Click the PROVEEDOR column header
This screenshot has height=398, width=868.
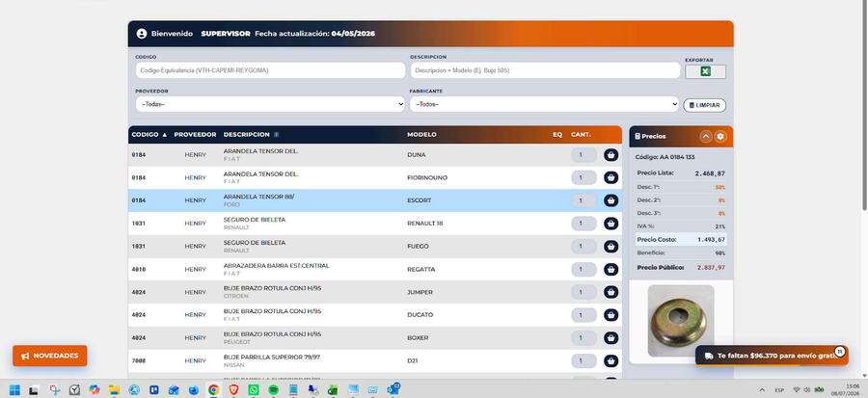[x=195, y=135]
